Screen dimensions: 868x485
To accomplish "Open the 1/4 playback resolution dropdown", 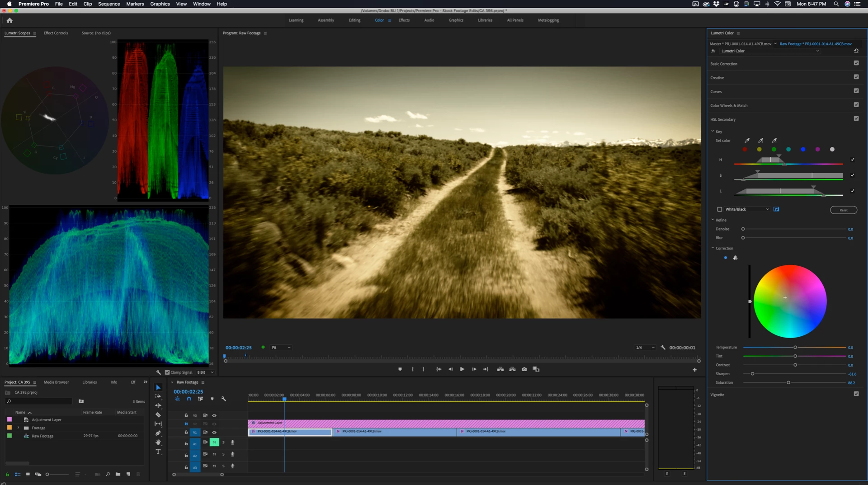I will tap(645, 348).
